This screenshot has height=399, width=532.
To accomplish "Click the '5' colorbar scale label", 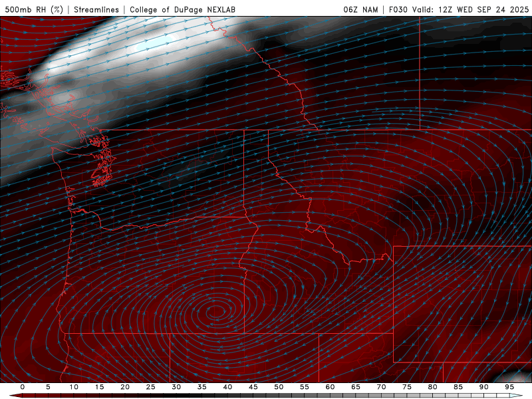I will pyautogui.click(x=48, y=387).
